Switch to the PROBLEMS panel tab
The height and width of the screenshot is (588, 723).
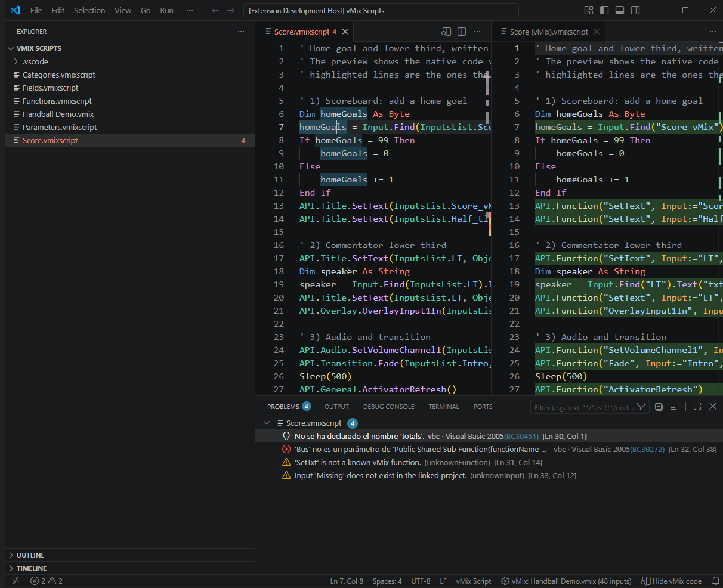pos(289,407)
